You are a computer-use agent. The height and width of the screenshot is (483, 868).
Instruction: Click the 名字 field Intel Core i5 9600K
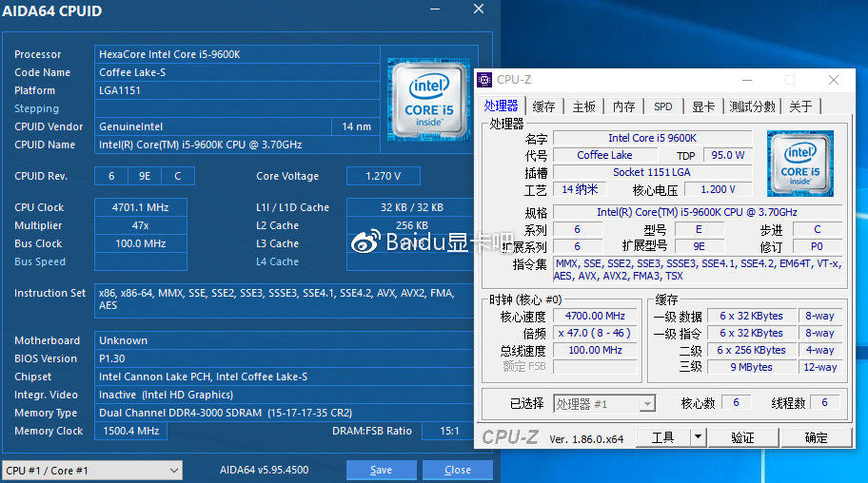653,138
